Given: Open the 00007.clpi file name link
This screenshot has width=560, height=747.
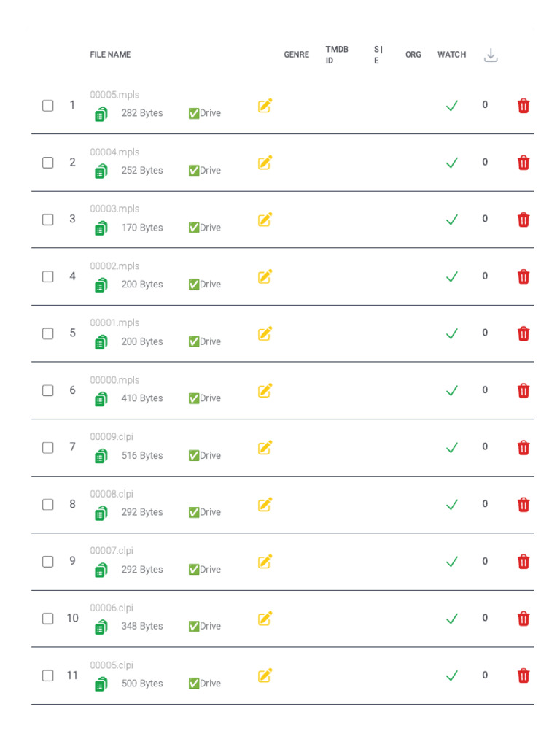Looking at the screenshot, I should 112,551.
